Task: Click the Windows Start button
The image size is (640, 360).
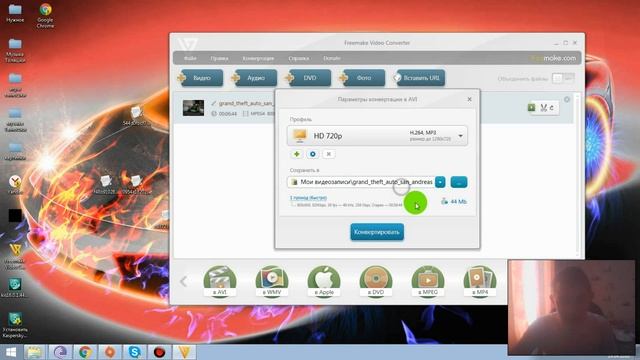Action: coord(11,352)
